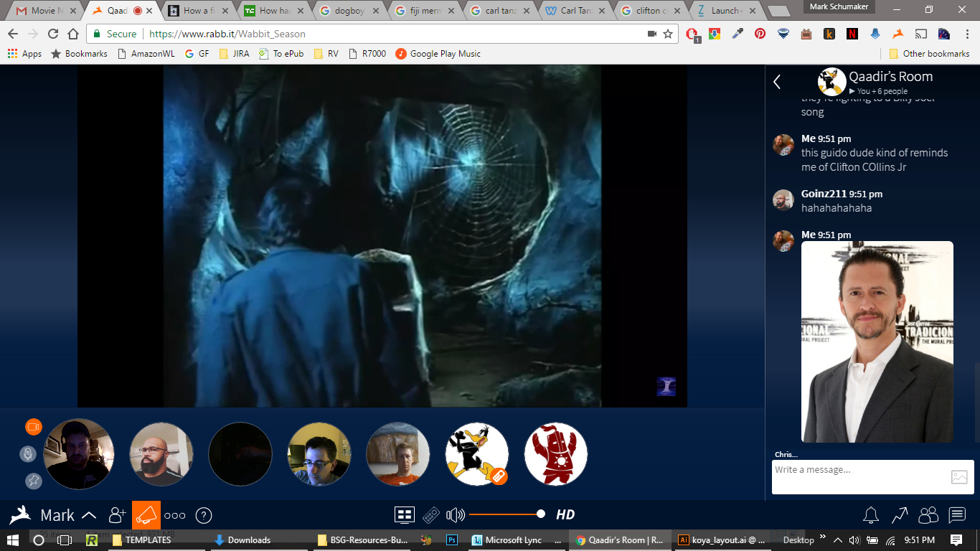Click the bearded man with glasses avatar

click(161, 454)
